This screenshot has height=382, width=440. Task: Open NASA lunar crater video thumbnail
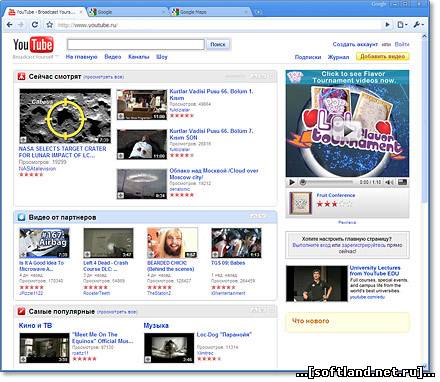click(x=65, y=116)
